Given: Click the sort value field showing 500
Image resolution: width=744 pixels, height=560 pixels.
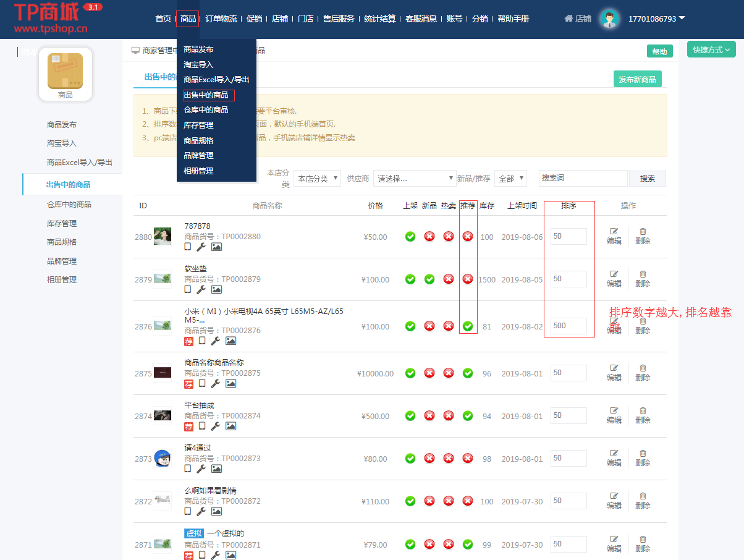Looking at the screenshot, I should click(x=569, y=326).
